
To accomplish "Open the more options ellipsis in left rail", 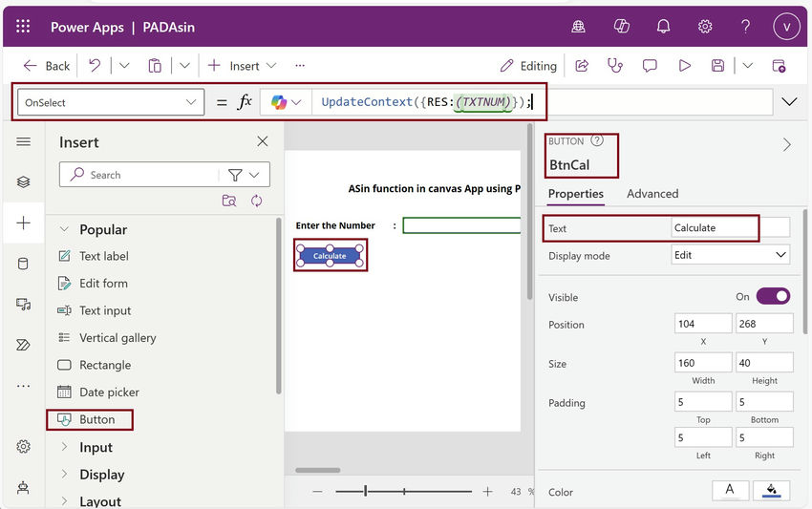I will [23, 386].
